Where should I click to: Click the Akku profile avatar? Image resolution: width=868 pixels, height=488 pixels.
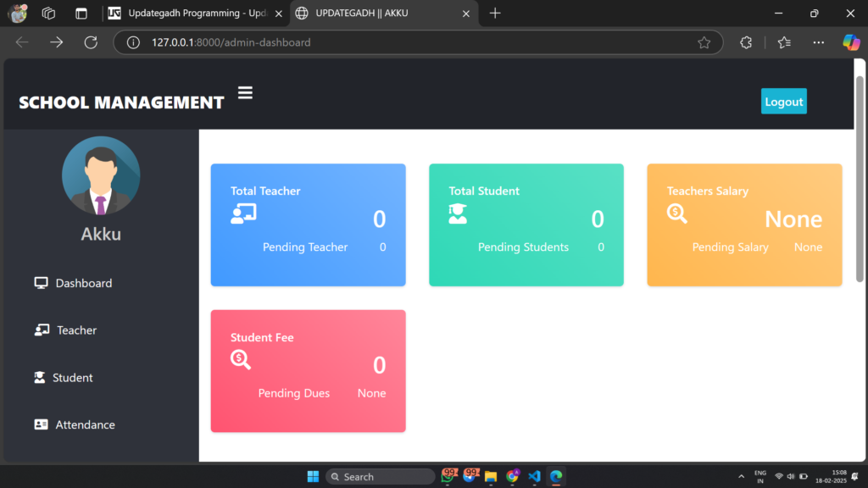pos(101,175)
